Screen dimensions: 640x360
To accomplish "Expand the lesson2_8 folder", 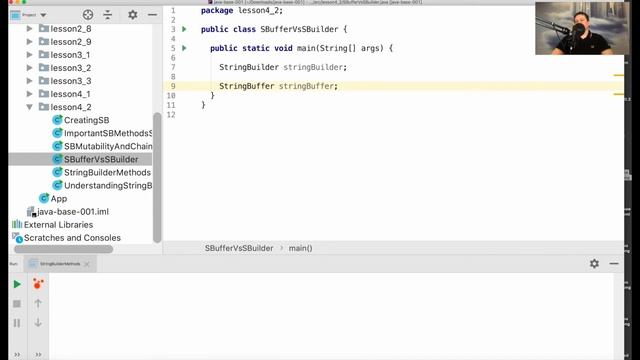I will [29, 29].
